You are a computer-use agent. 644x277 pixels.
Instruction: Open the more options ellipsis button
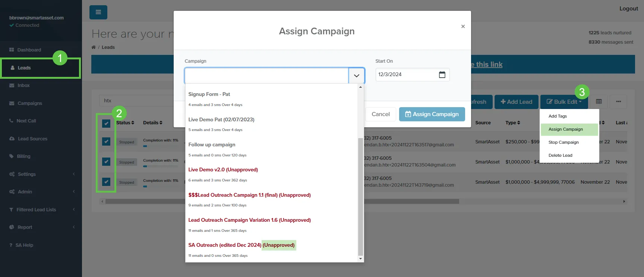pyautogui.click(x=619, y=102)
